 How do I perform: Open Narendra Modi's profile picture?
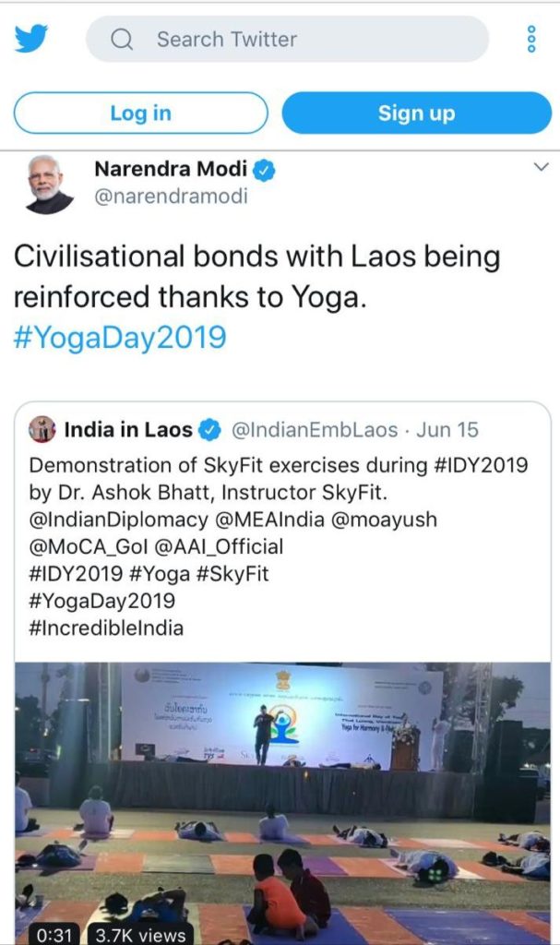click(x=49, y=184)
